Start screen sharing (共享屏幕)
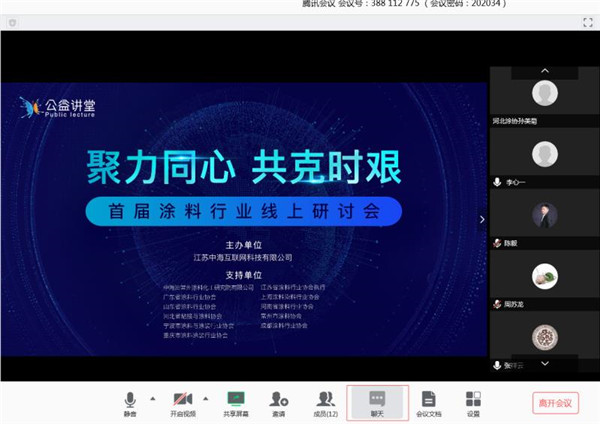600x424 pixels. coord(236,403)
